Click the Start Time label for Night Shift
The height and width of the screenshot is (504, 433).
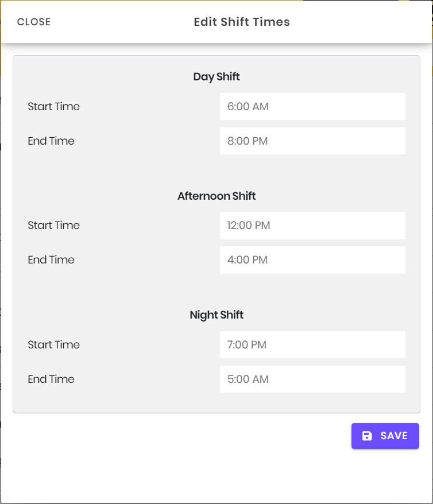pyautogui.click(x=54, y=344)
